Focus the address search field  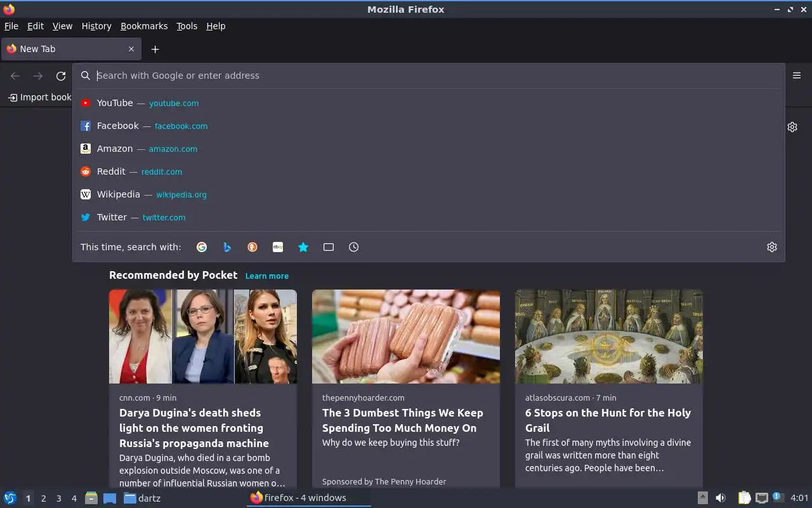pyautogui.click(x=429, y=76)
